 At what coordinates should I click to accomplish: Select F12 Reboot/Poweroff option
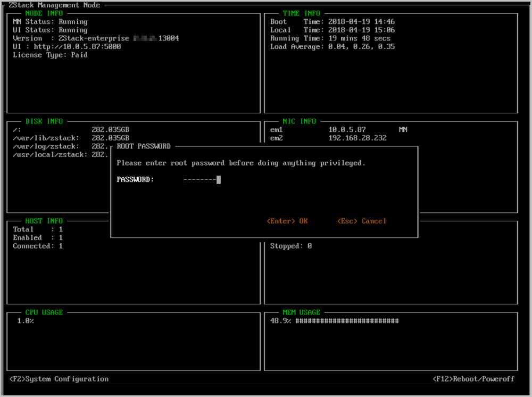(x=473, y=379)
